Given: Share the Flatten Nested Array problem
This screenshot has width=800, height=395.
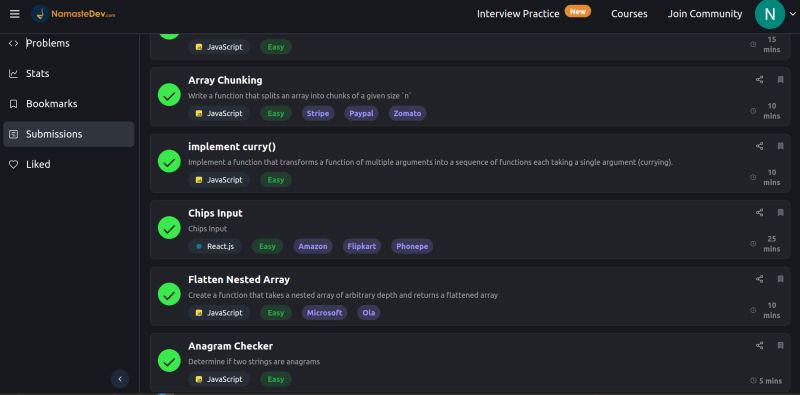Looking at the screenshot, I should pyautogui.click(x=759, y=279).
